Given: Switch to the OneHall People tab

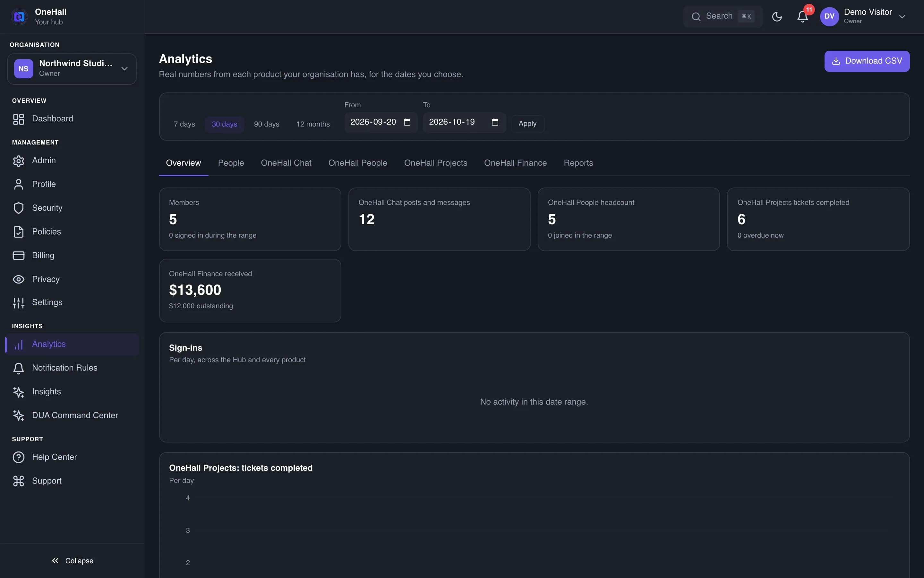Looking at the screenshot, I should point(357,163).
